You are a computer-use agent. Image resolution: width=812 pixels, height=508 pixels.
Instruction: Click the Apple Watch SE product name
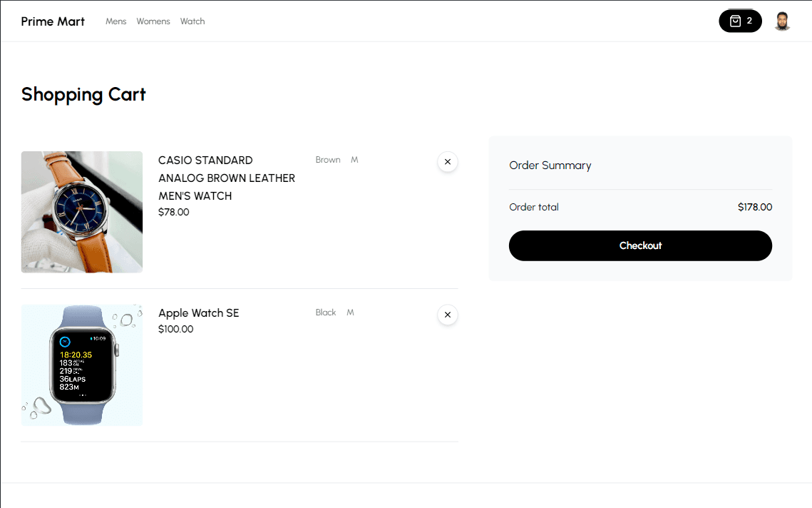[198, 313]
